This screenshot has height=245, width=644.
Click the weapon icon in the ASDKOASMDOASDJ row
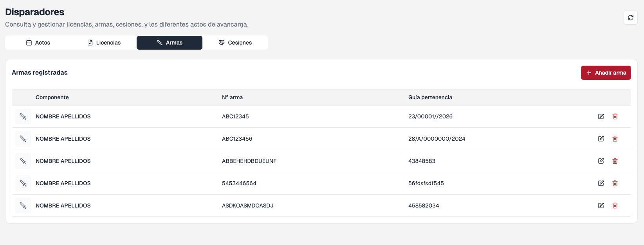23,206
